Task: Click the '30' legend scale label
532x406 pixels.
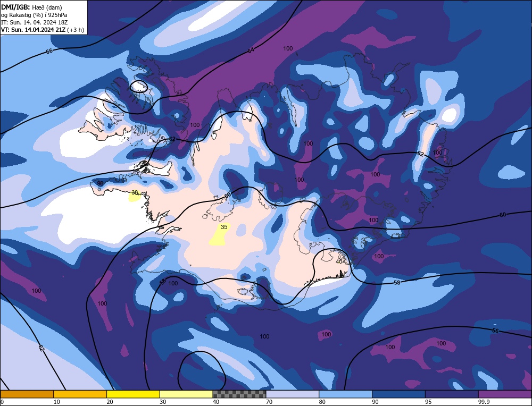Action: (x=163, y=402)
